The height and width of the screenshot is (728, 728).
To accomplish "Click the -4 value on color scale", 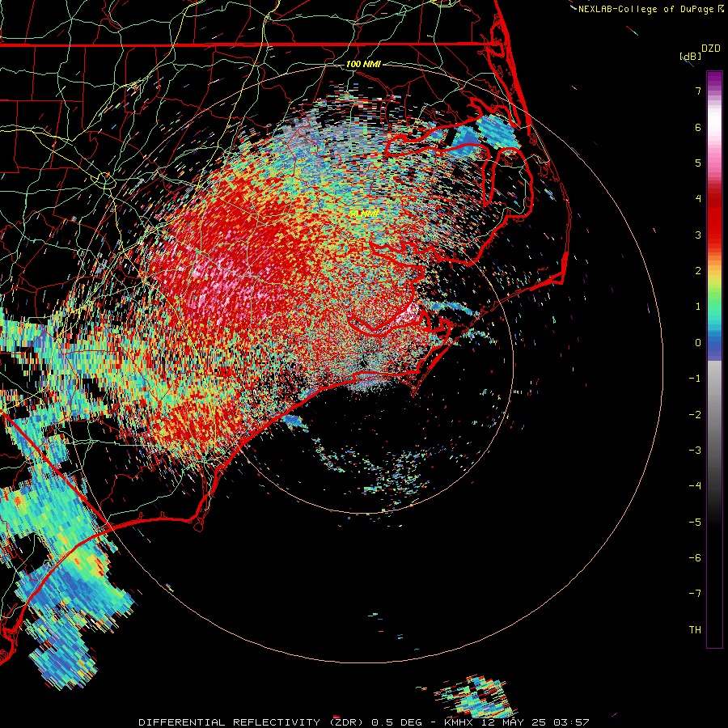I will coord(695,486).
